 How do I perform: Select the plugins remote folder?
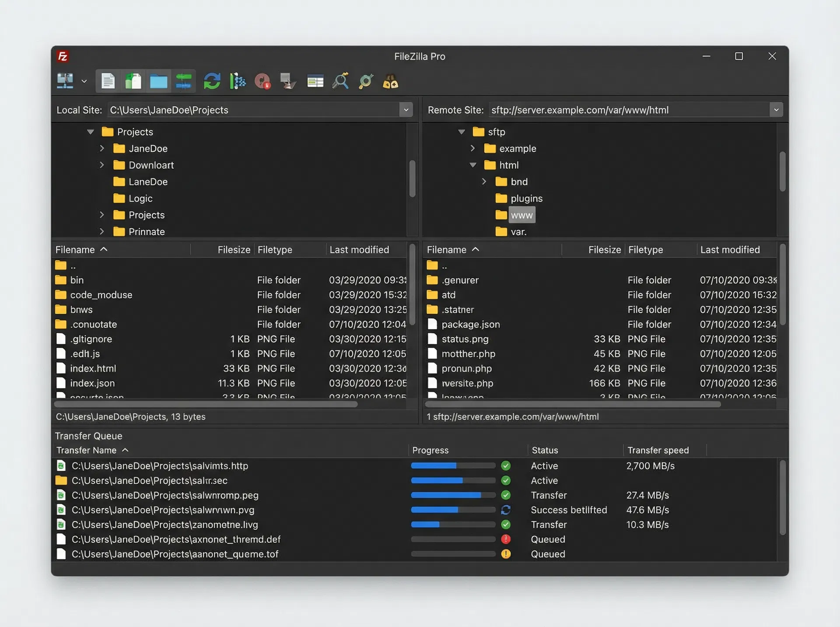526,199
